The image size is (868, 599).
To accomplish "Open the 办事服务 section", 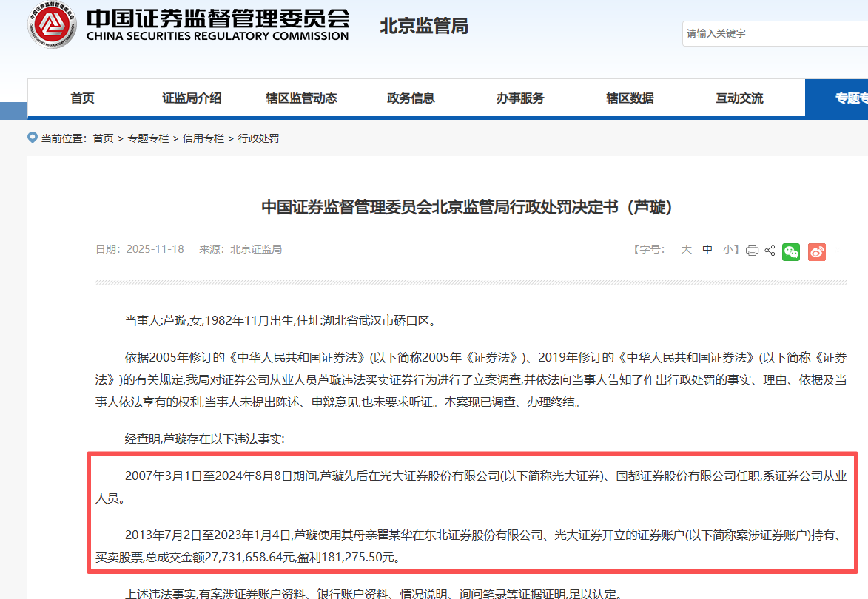I will [520, 98].
